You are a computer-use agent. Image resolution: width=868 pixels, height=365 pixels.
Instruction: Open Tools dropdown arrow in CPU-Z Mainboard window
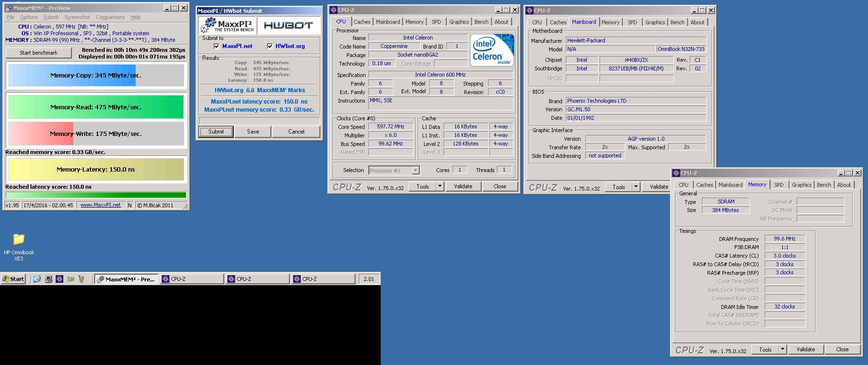point(636,187)
